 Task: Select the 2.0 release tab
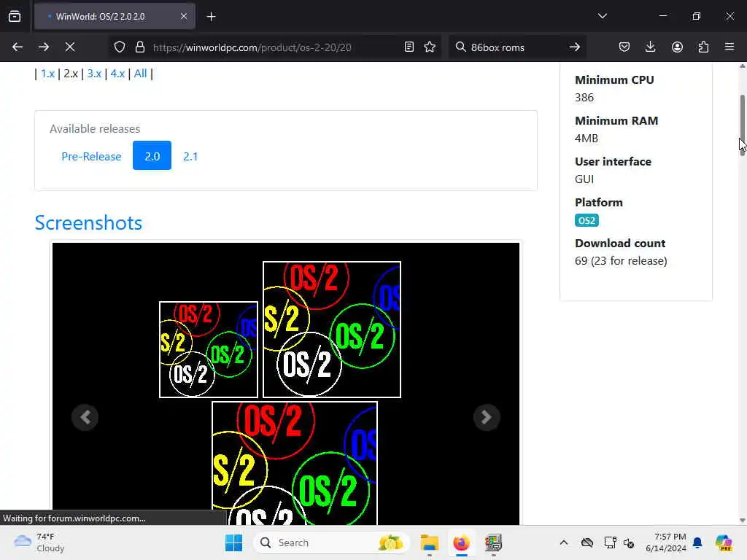(152, 156)
